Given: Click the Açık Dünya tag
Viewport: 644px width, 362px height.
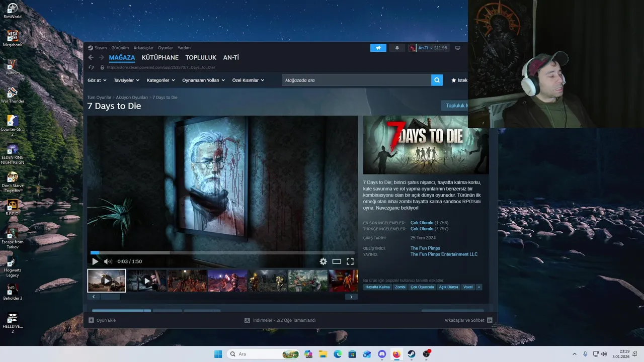Looking at the screenshot, I should pyautogui.click(x=448, y=287).
